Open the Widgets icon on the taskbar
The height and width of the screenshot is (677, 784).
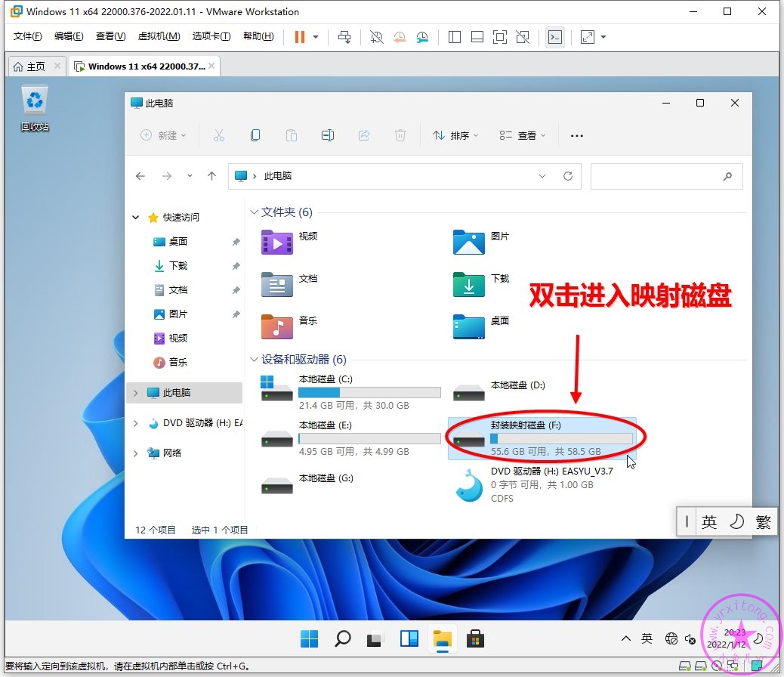coord(409,639)
